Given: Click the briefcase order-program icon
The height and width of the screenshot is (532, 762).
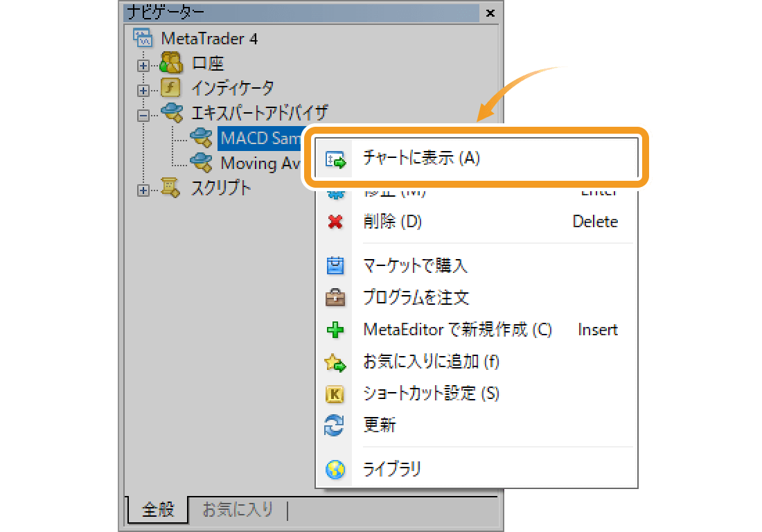Looking at the screenshot, I should pyautogui.click(x=335, y=297).
